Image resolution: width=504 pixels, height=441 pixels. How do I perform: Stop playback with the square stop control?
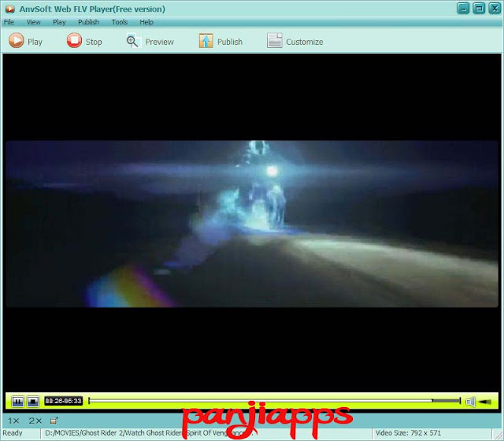[x=33, y=401]
